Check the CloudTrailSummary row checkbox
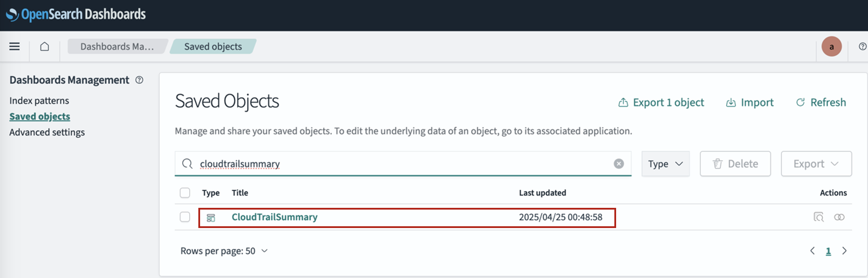This screenshot has width=868, height=278. (x=185, y=217)
